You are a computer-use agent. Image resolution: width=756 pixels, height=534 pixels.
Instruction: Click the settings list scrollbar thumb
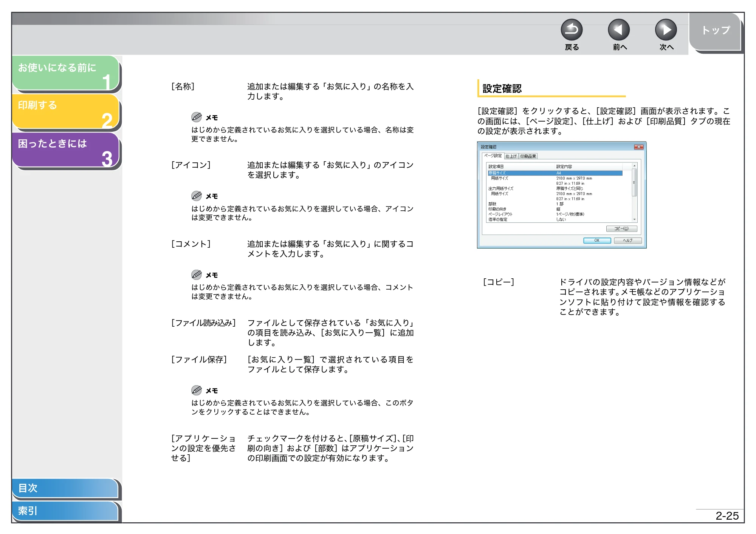pyautogui.click(x=635, y=182)
